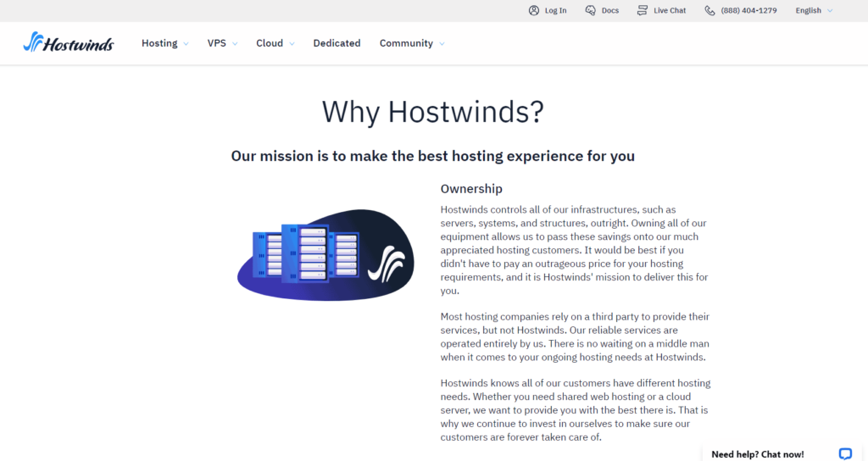Screen dimensions: 868x461
Task: Click the chevron beside Cloud
Action: coord(292,44)
